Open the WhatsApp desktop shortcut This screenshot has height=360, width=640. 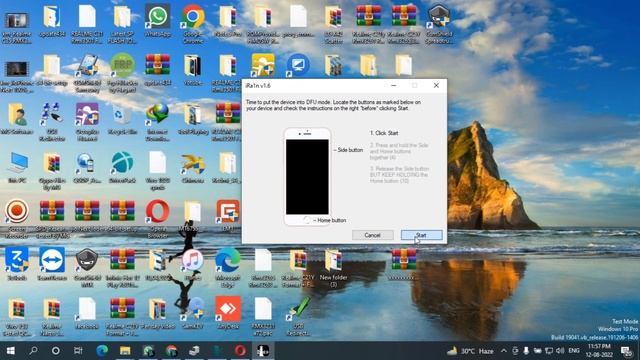(158, 22)
